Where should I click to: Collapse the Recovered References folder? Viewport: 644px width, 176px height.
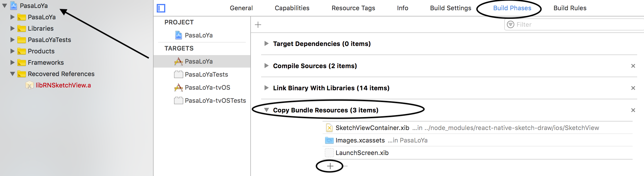[x=13, y=74]
